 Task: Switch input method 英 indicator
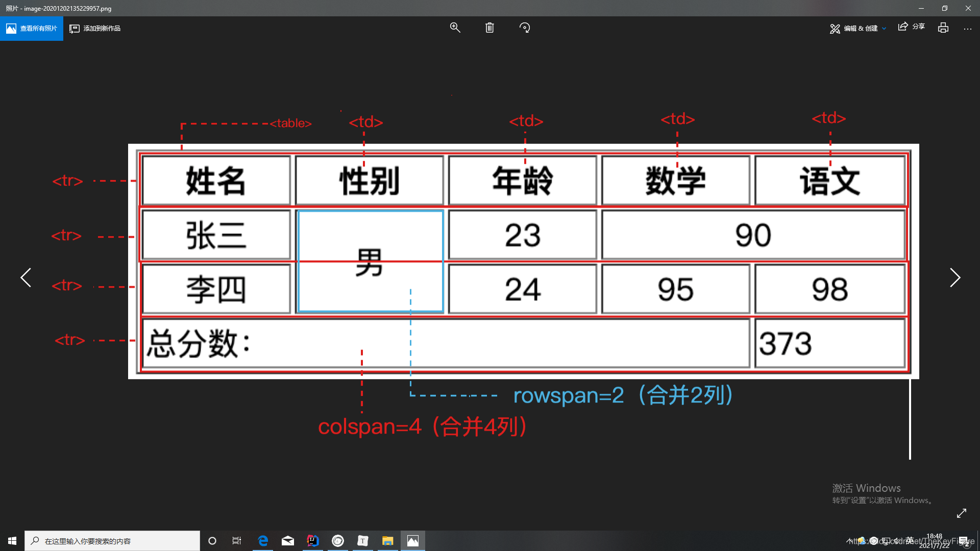pyautogui.click(x=910, y=540)
